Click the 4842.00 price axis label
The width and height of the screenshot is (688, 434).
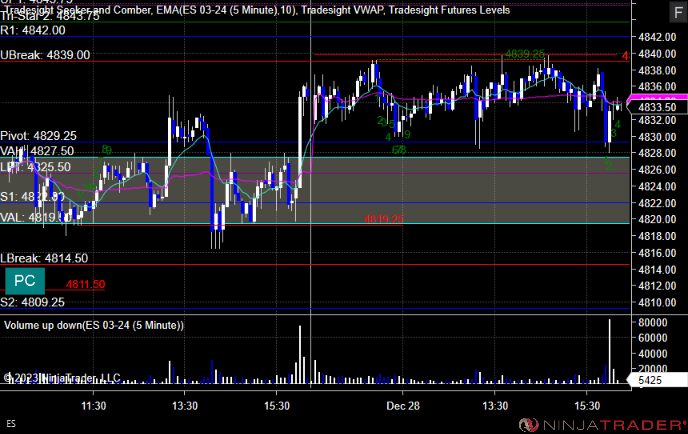(x=657, y=37)
